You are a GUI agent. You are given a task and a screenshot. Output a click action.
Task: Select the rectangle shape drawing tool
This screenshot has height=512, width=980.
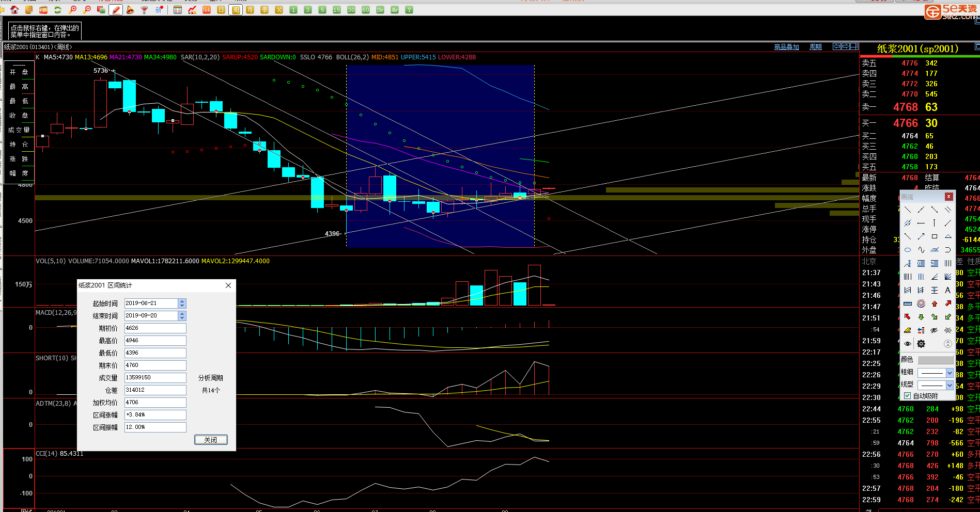pyautogui.click(x=934, y=236)
